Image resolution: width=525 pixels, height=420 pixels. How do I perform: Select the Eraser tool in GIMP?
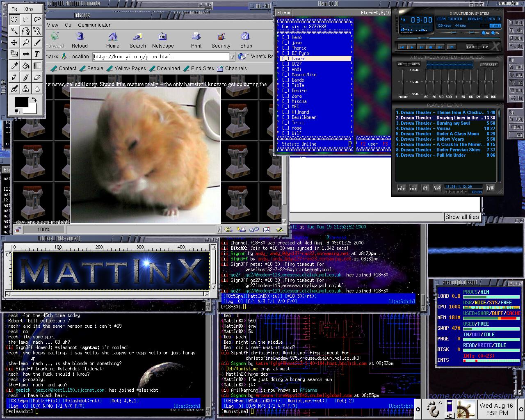[37, 77]
